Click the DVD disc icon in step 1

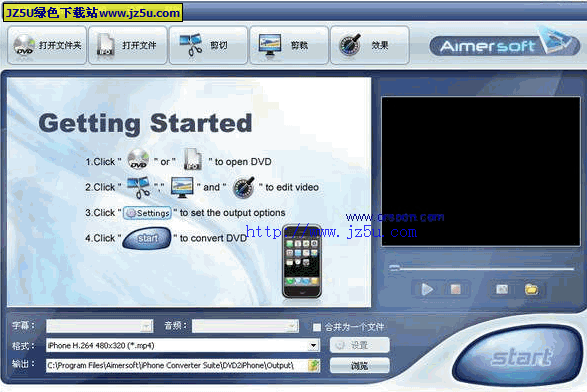tap(138, 159)
